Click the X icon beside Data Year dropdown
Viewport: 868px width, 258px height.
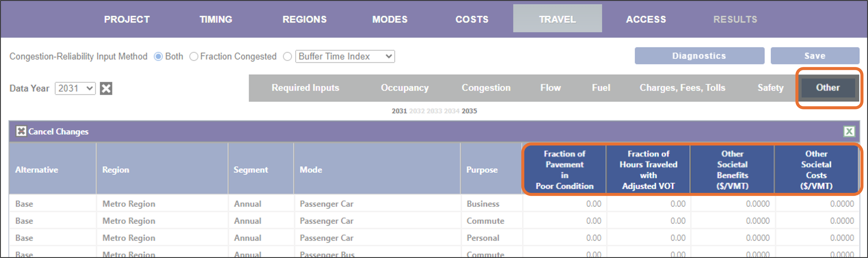tap(106, 88)
